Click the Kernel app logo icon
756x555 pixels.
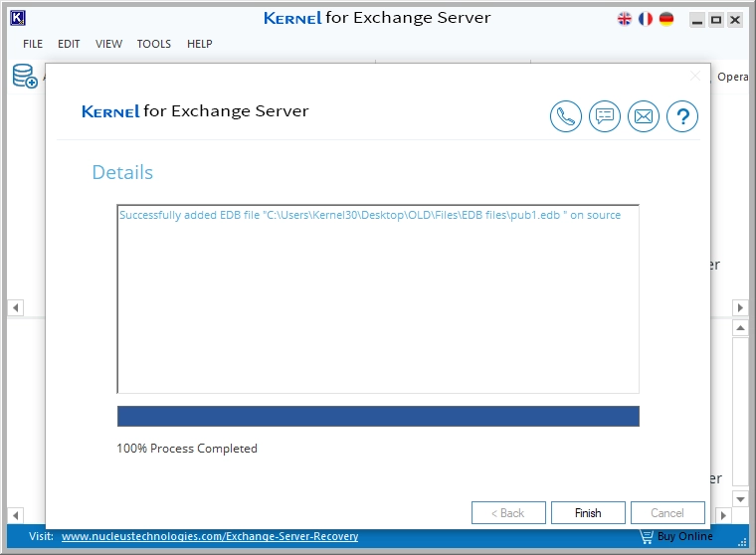click(x=18, y=18)
